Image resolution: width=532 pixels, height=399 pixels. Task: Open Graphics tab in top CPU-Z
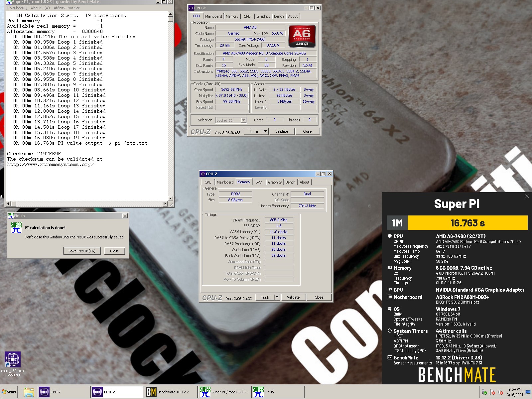[x=263, y=16]
